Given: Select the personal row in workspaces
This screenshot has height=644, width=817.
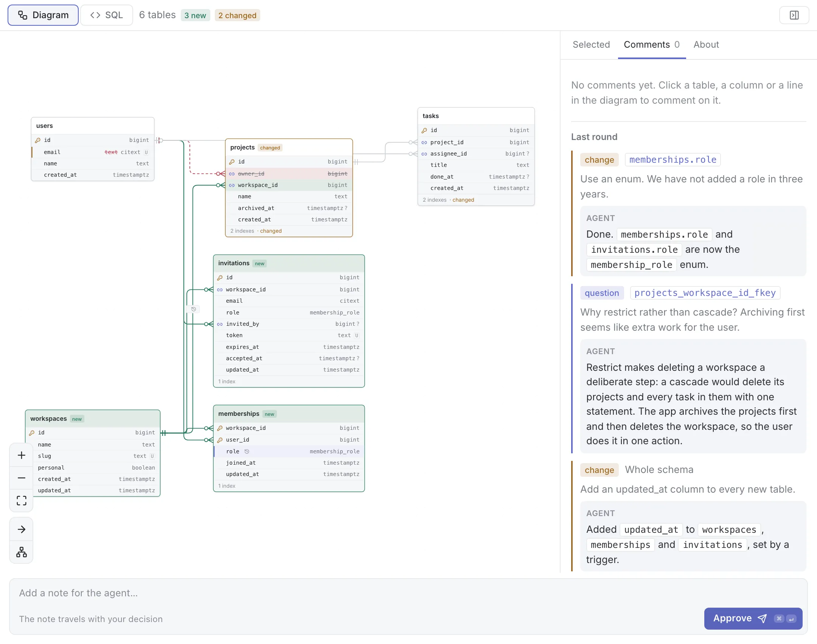Looking at the screenshot, I should pyautogui.click(x=93, y=468).
